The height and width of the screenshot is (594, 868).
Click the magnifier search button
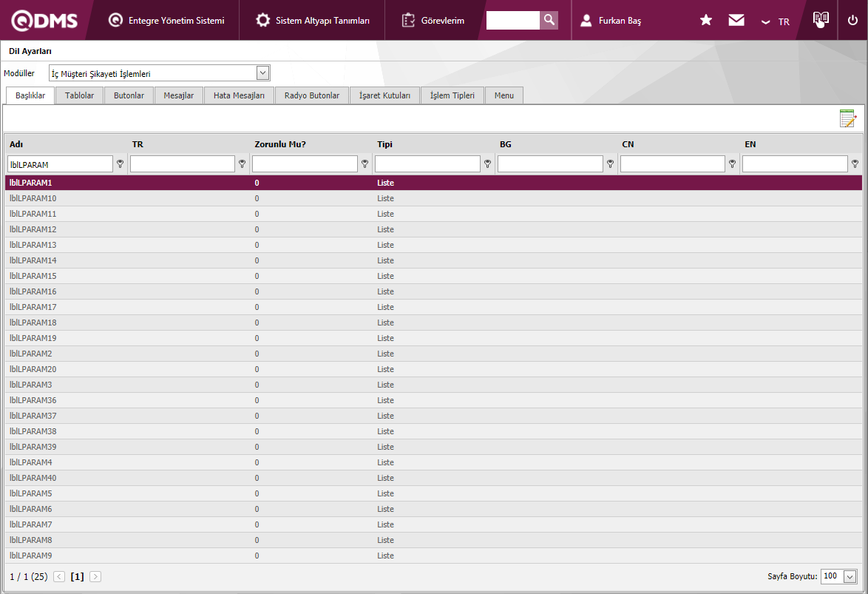coord(549,20)
